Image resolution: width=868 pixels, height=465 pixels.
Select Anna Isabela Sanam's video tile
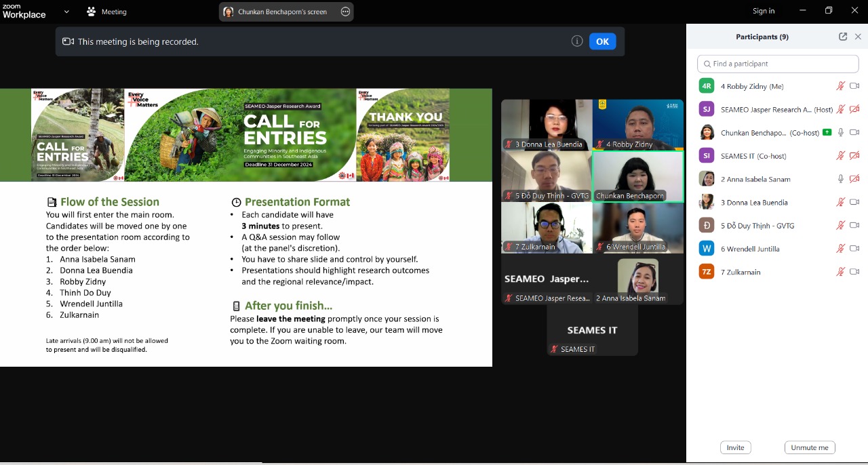[x=638, y=279]
